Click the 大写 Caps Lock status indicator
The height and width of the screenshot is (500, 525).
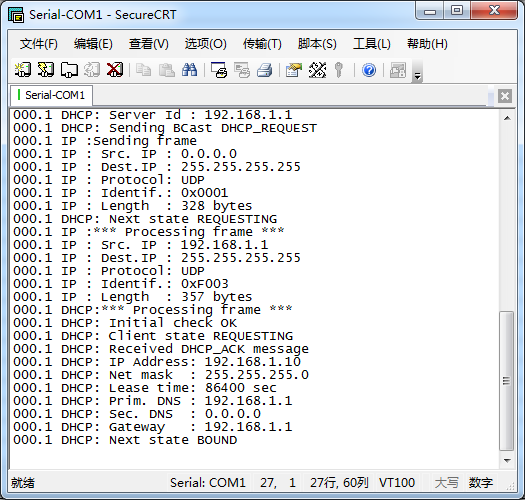(x=447, y=483)
